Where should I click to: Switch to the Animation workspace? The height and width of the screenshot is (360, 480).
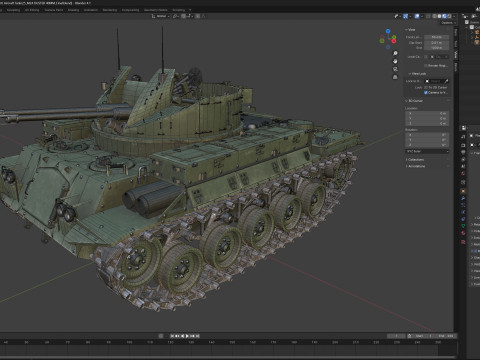pos(91,10)
